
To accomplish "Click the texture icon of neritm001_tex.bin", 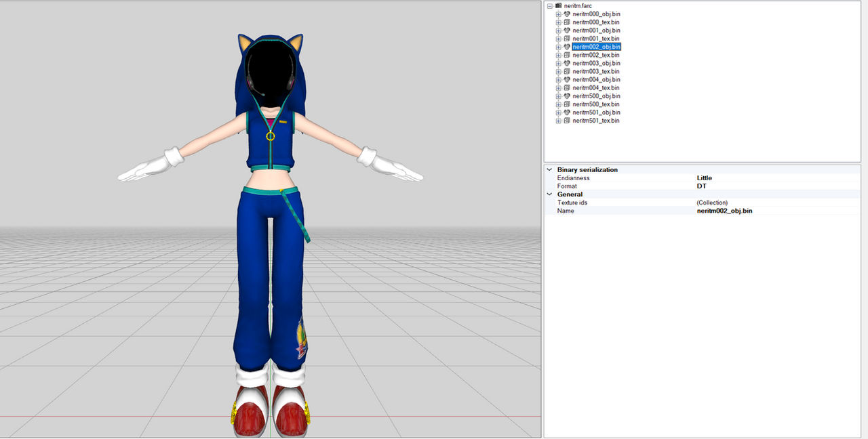I will 567,39.
